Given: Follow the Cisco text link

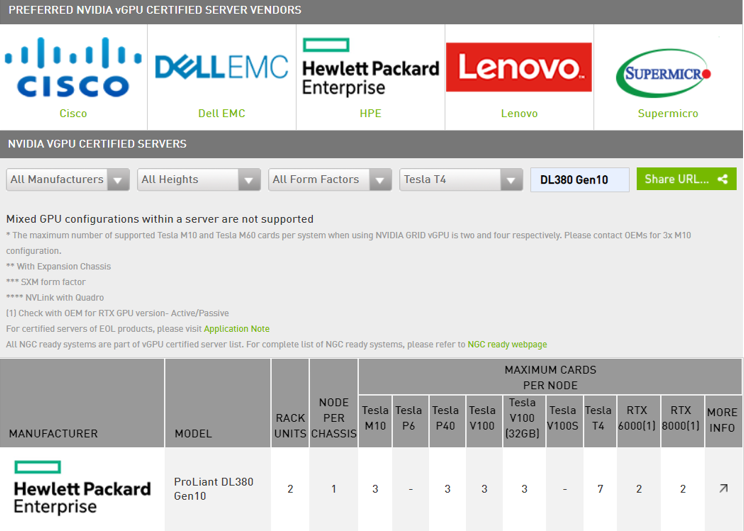Looking at the screenshot, I should pyautogui.click(x=73, y=113).
